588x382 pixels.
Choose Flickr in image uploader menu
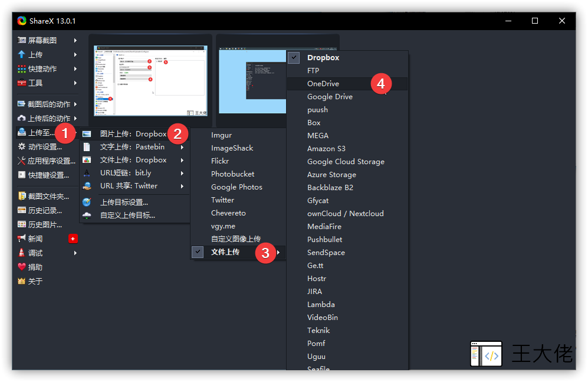(238, 161)
